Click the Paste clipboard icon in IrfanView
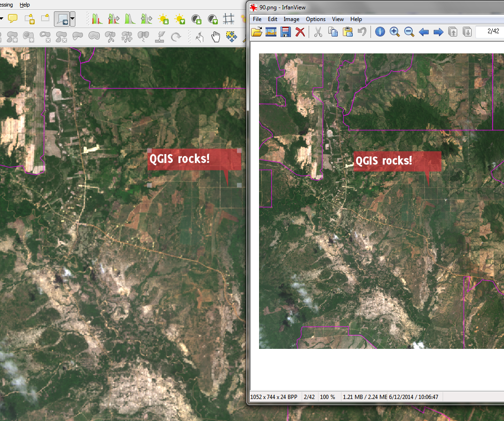This screenshot has width=504, height=421. click(x=348, y=32)
